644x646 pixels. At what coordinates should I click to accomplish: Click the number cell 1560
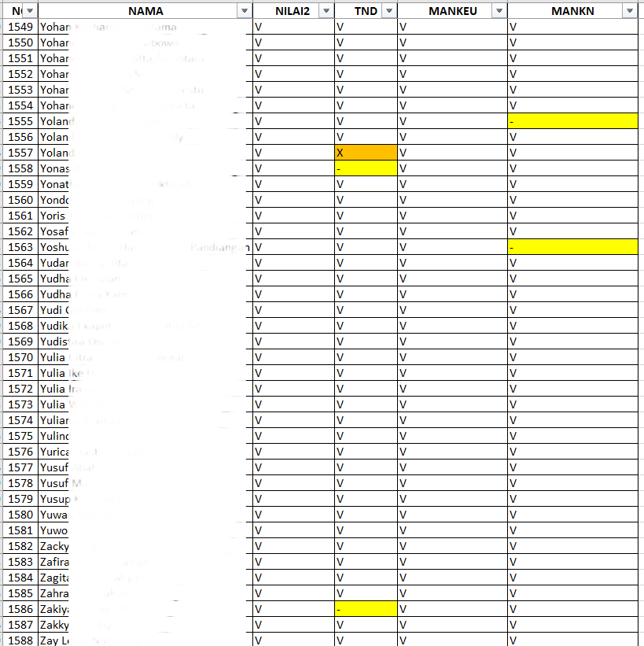tap(20, 200)
